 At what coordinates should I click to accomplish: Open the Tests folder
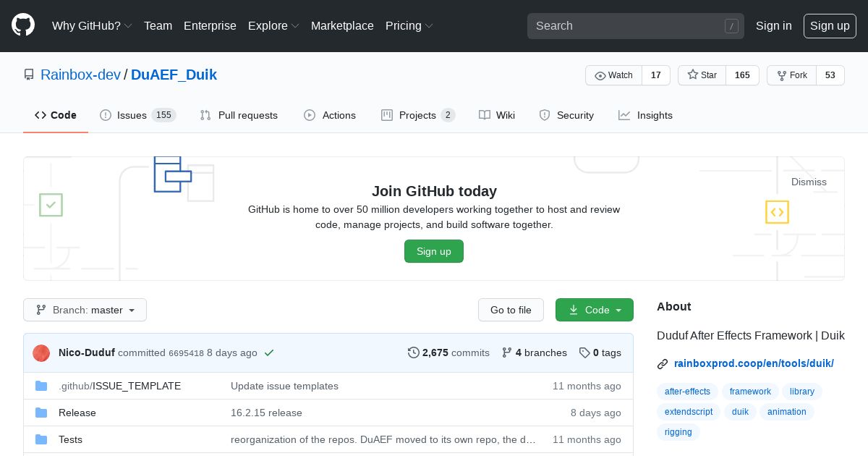coord(70,439)
